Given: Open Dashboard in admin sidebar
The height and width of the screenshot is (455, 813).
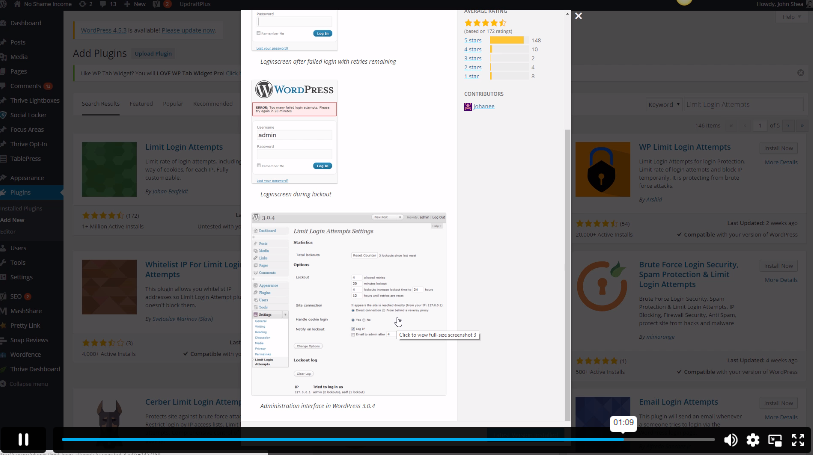Looking at the screenshot, I should (x=26, y=23).
